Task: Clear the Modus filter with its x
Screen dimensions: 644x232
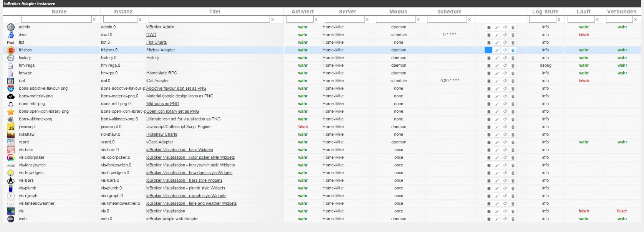Action: click(418, 20)
